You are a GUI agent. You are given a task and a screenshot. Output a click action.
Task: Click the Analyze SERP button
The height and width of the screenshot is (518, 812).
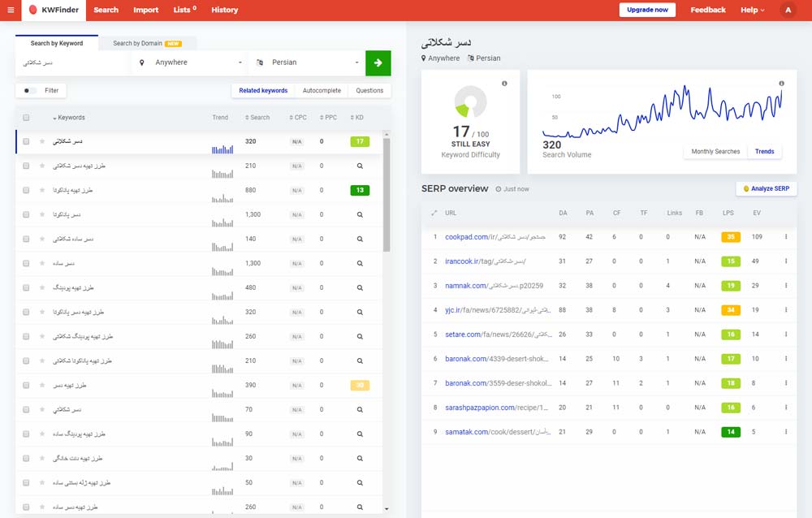(x=767, y=188)
